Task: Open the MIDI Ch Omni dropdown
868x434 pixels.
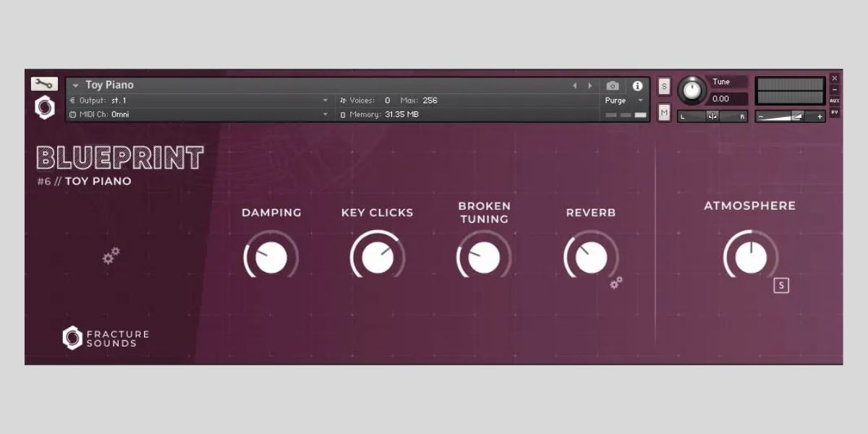Action: coord(325,114)
